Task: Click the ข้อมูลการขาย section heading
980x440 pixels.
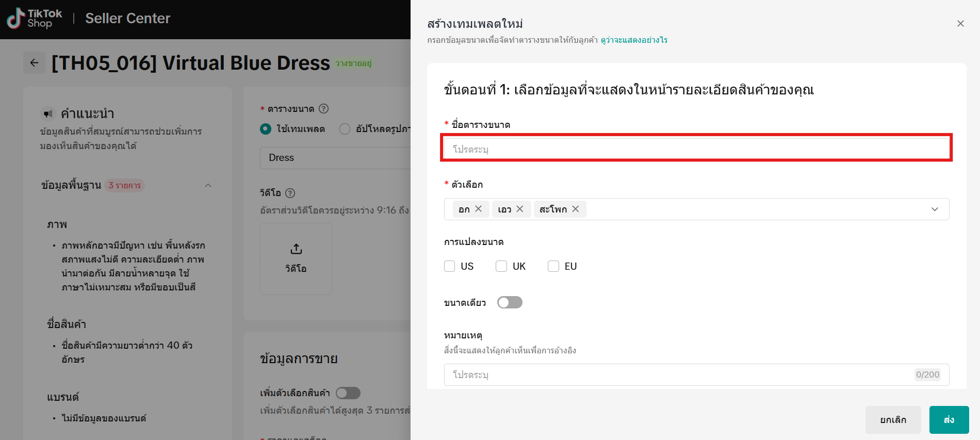Action: [299, 359]
